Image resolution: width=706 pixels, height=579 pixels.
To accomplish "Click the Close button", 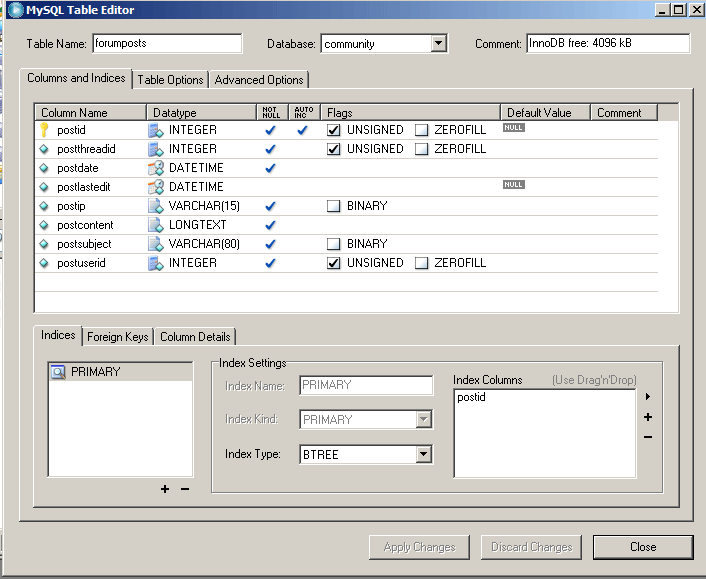I will click(x=643, y=547).
